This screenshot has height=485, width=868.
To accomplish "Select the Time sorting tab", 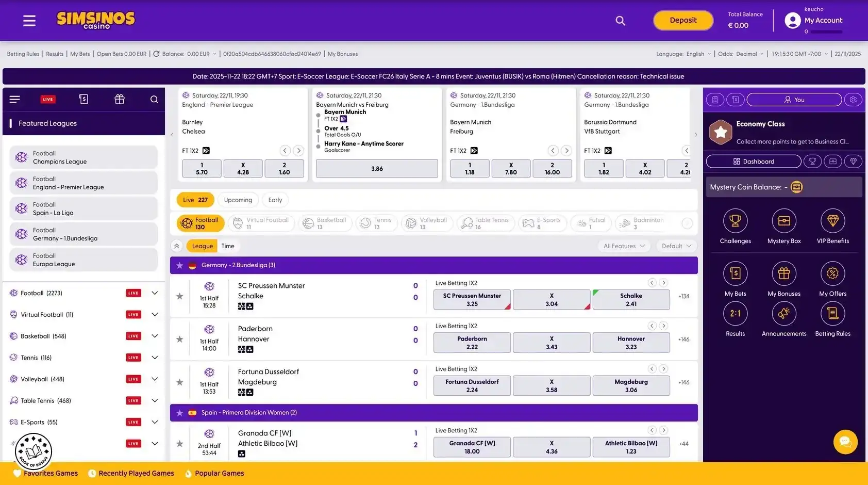I will (x=228, y=246).
